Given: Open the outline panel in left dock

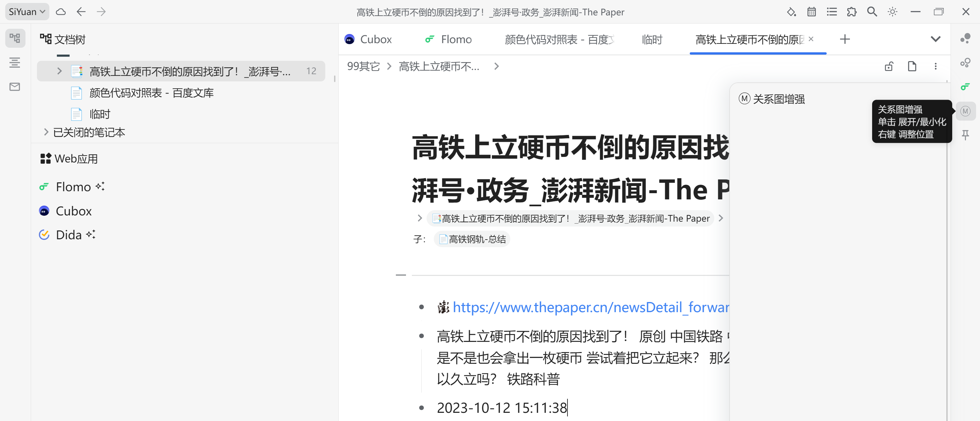Looking at the screenshot, I should (15, 62).
